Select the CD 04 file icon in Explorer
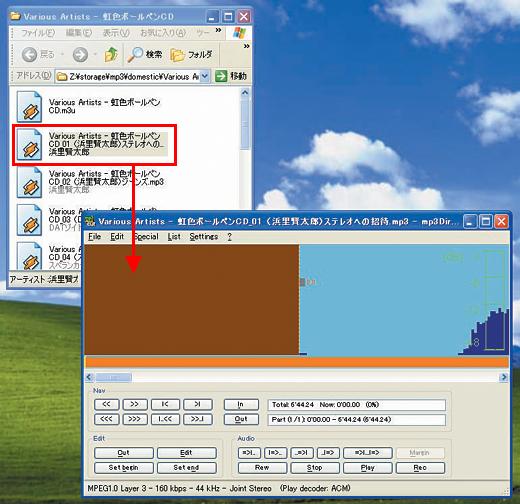Image resolution: width=520 pixels, height=504 pixels. coord(29,256)
